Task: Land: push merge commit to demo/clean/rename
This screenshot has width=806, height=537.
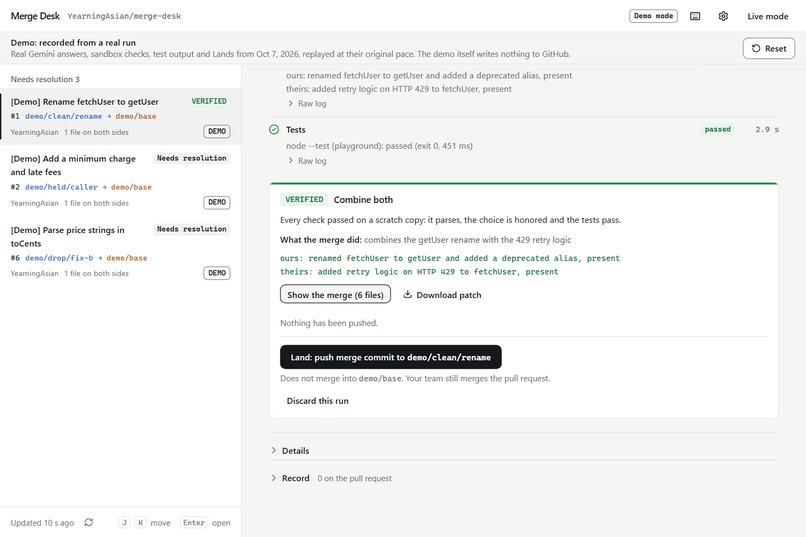Action: tap(391, 357)
